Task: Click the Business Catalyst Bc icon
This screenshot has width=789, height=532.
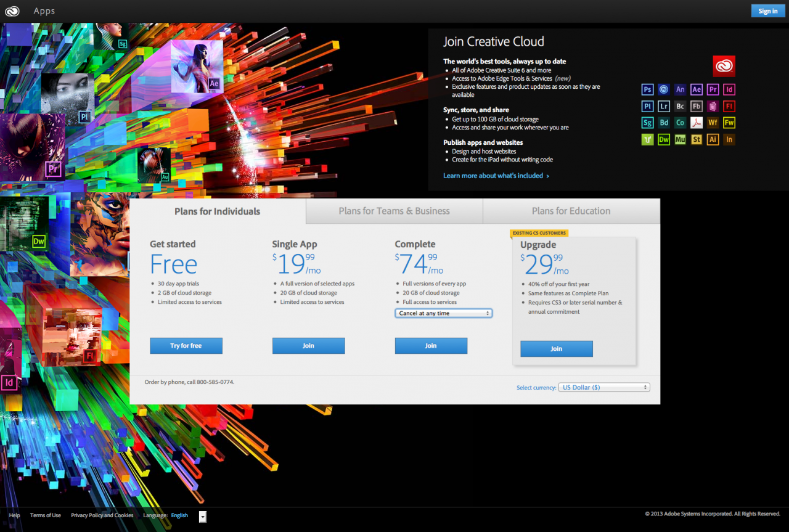Action: click(x=680, y=106)
